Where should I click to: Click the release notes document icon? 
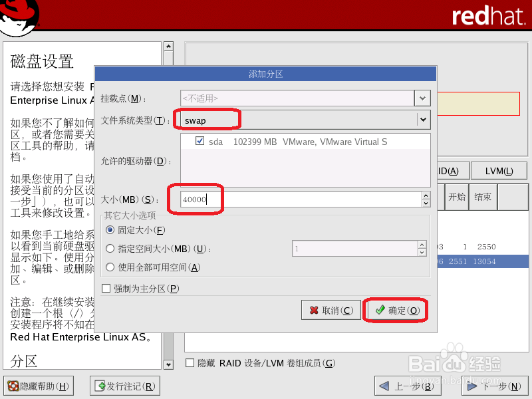[100, 386]
